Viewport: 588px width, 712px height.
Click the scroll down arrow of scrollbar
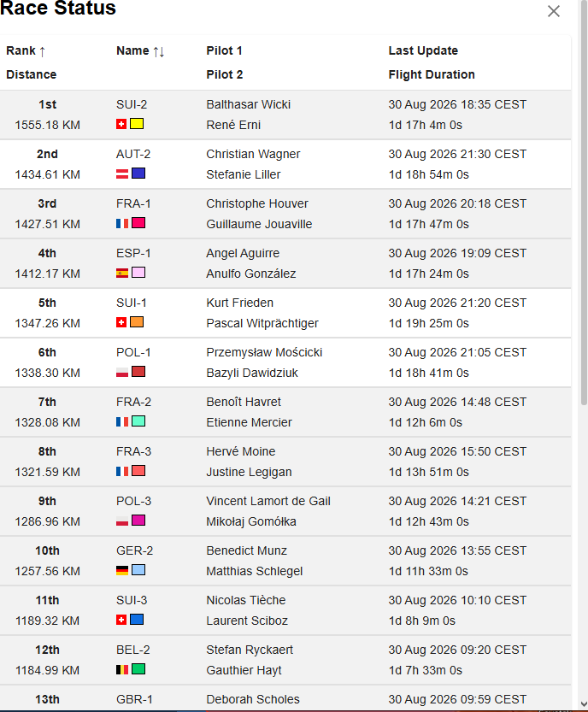[x=584, y=704]
